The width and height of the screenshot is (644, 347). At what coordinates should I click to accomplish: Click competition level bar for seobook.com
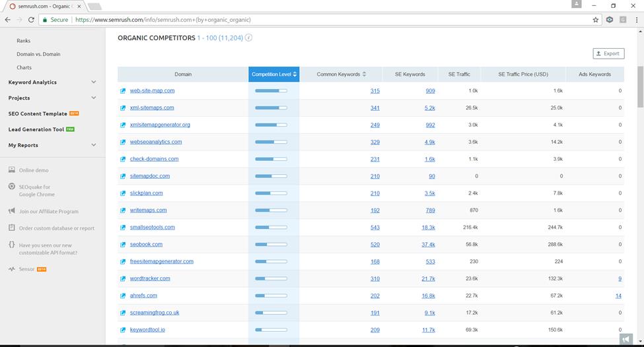(x=271, y=245)
